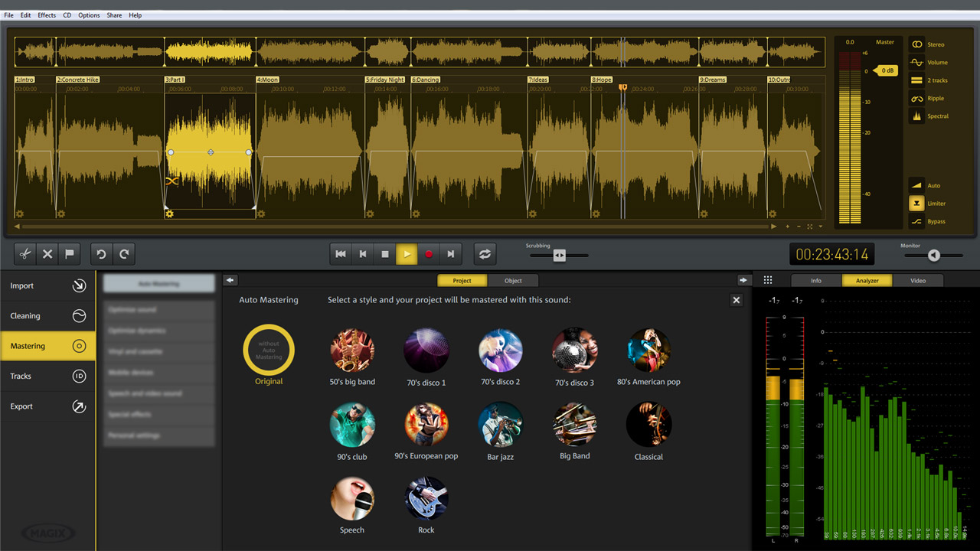Open the Mastering section in the sidebar
The image size is (980, 551).
point(47,346)
